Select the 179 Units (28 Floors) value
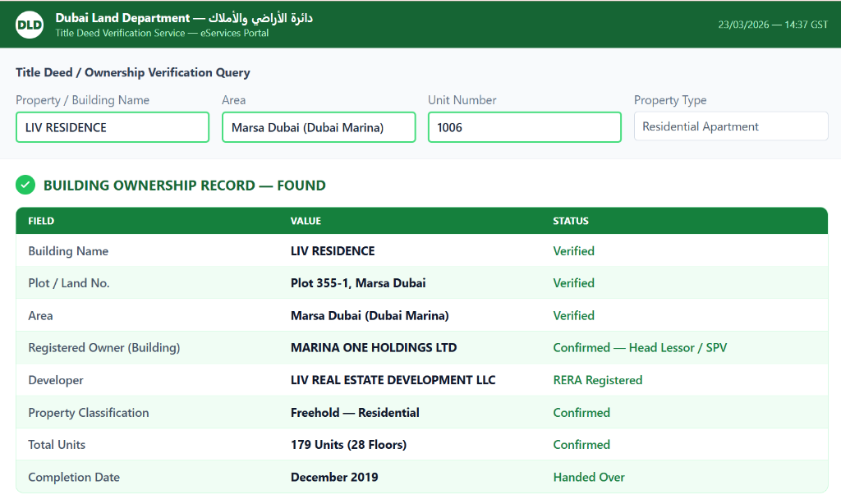This screenshot has height=504, width=841. pyautogui.click(x=348, y=445)
